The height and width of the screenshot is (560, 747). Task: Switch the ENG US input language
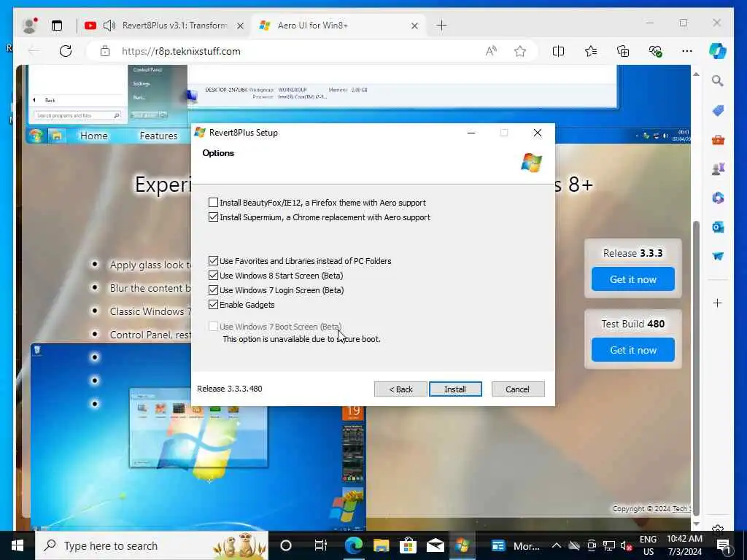(x=648, y=545)
